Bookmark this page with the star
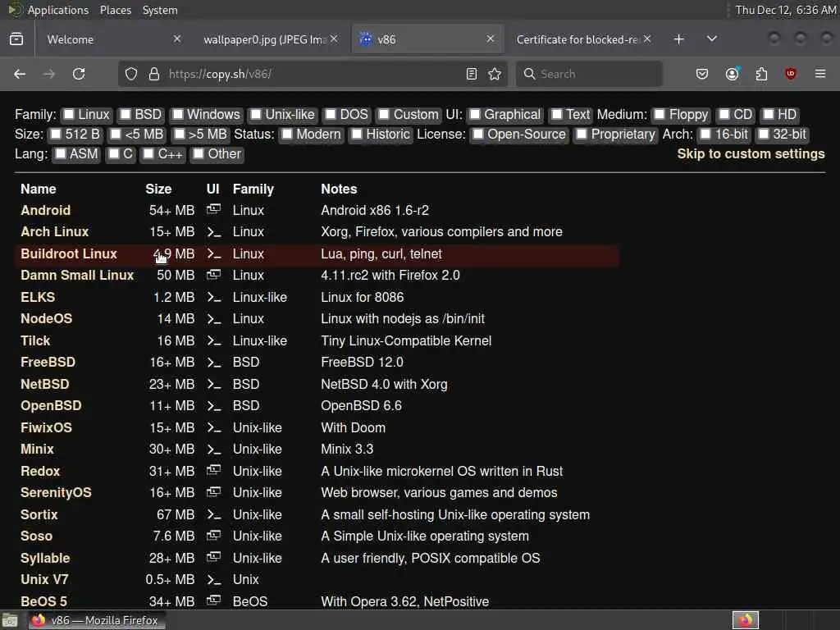 click(495, 74)
